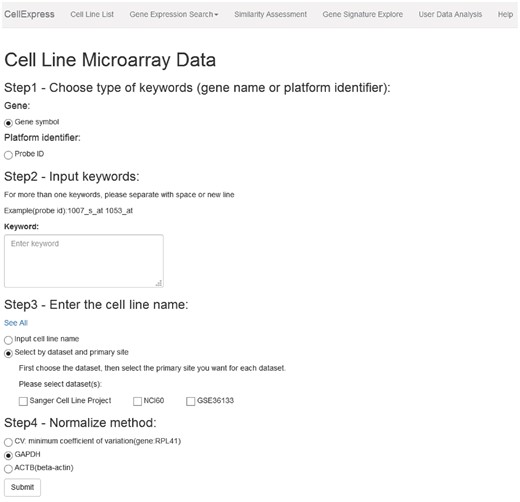Open the CellExpress home brand link
This screenshot has width=520, height=502.
tap(29, 14)
